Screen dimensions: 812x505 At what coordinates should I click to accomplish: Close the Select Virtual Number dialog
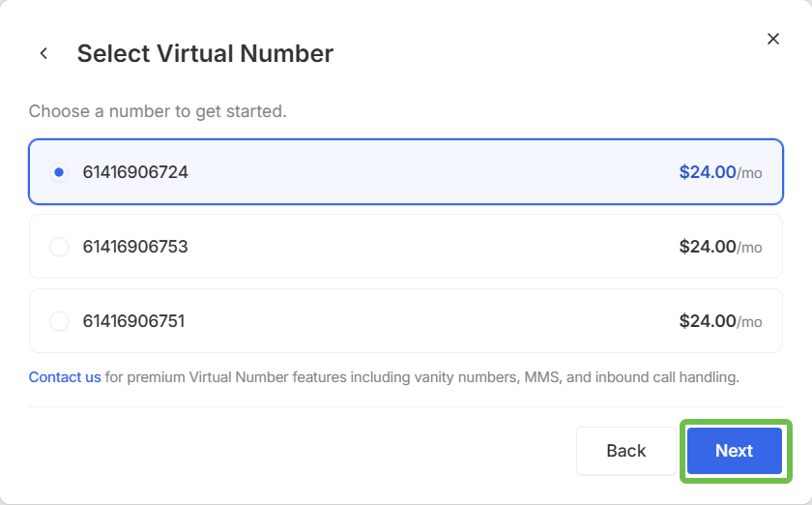773,39
